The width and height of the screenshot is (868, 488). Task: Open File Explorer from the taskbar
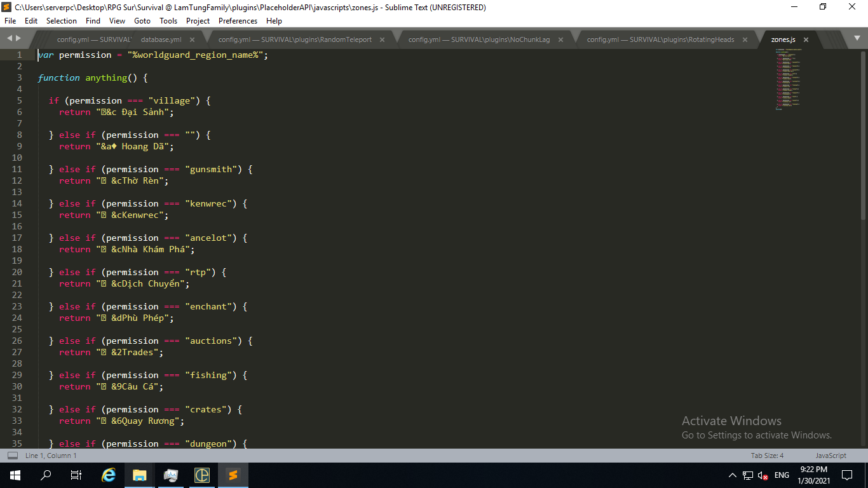click(x=140, y=475)
